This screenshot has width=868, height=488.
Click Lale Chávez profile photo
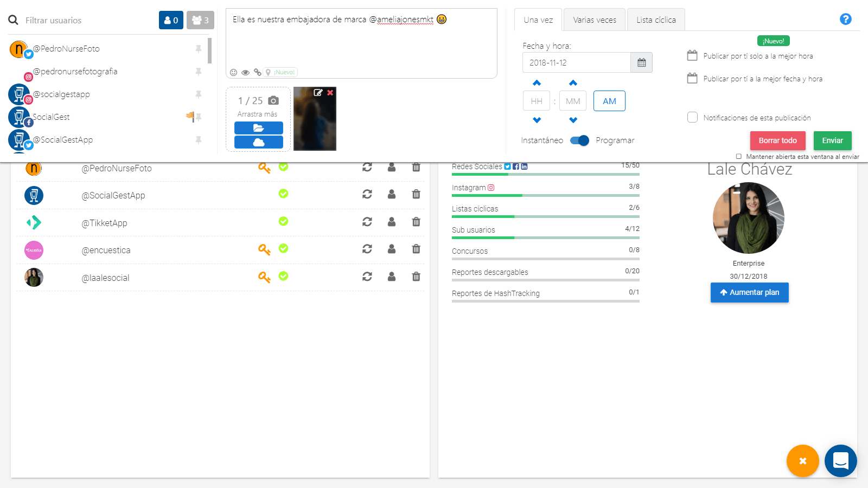coord(749,218)
